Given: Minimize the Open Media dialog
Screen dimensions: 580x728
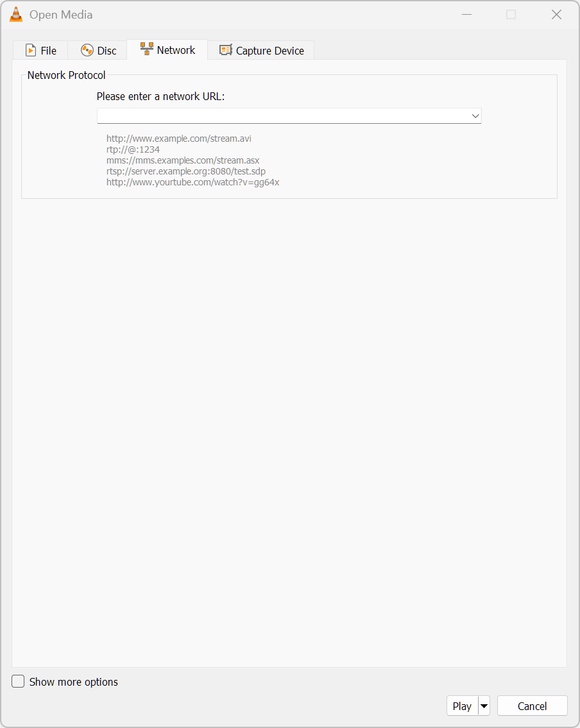Looking at the screenshot, I should (466, 15).
